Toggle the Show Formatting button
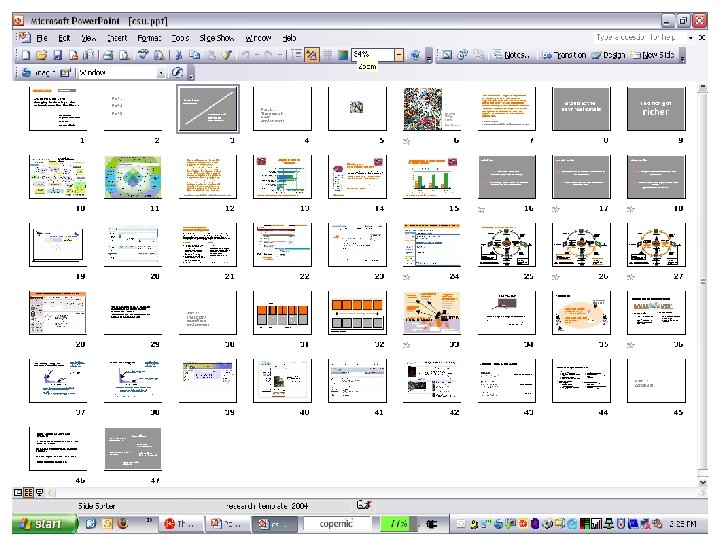Screen dimensions: 720x540 pos(312,55)
